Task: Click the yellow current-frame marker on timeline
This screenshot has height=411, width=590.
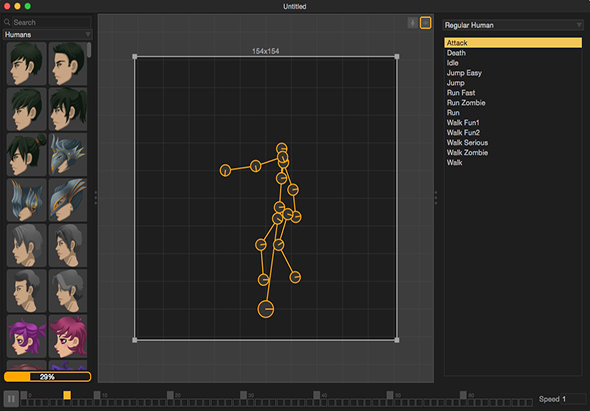Action: pos(67,395)
